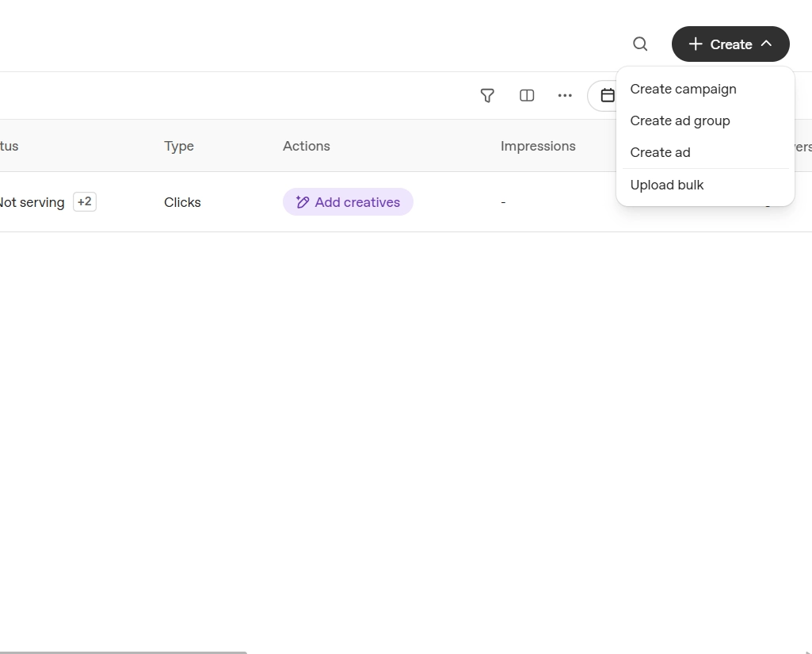Click the Not serving status text
Screen dimensions: 812x654
pos(32,202)
